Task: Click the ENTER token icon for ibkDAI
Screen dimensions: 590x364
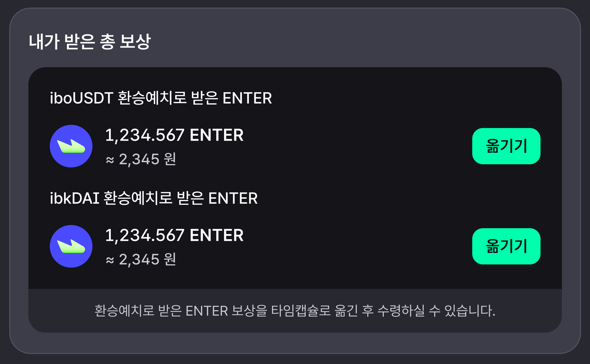Action: (71, 246)
